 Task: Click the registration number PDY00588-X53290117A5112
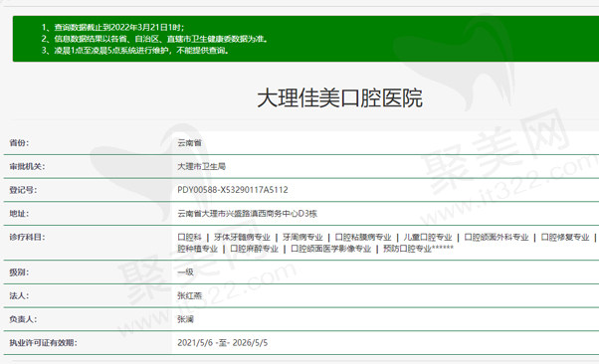pyautogui.click(x=233, y=190)
